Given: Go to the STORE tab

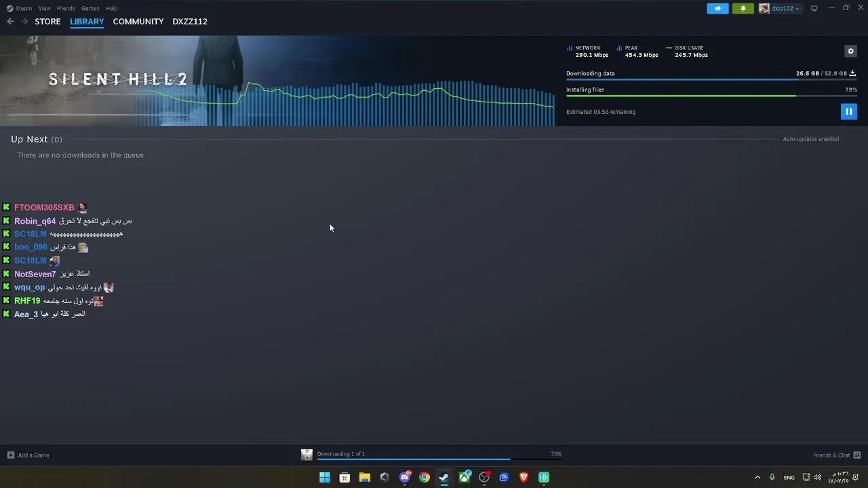Looking at the screenshot, I should point(47,22).
